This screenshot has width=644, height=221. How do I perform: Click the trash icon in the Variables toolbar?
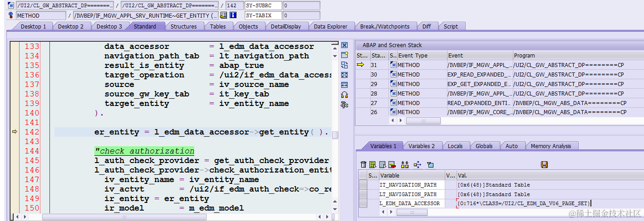tap(363, 164)
